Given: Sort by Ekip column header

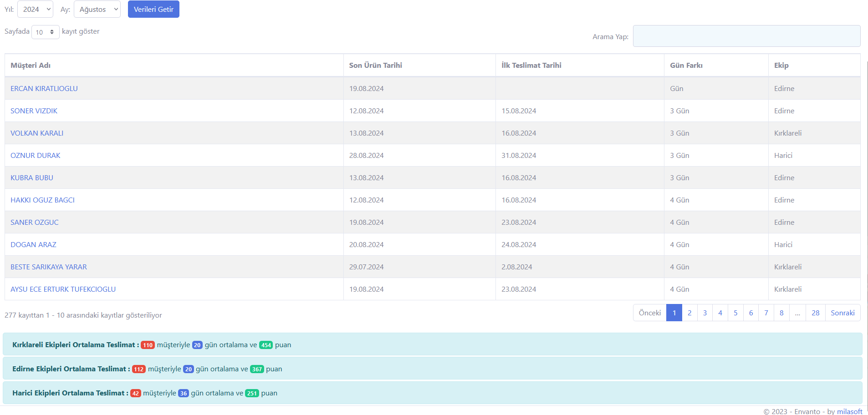Looking at the screenshot, I should point(781,66).
